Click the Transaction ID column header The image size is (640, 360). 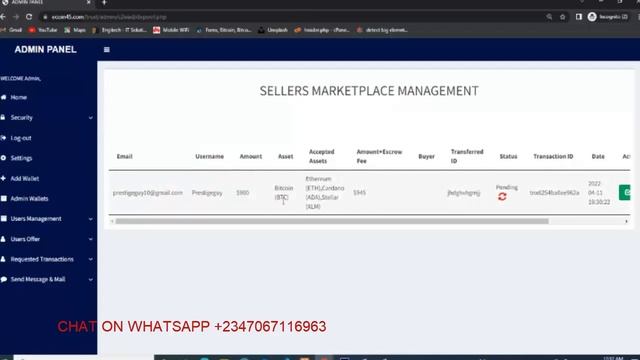[x=553, y=156]
